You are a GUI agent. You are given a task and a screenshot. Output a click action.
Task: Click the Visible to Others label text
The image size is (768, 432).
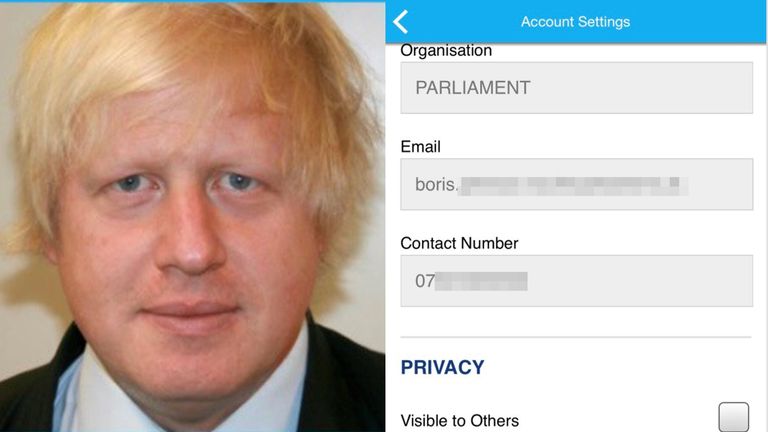click(x=459, y=421)
